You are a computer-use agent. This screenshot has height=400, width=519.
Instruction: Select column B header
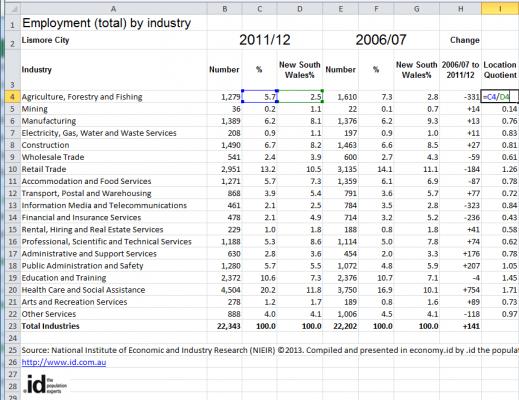tap(225, 9)
